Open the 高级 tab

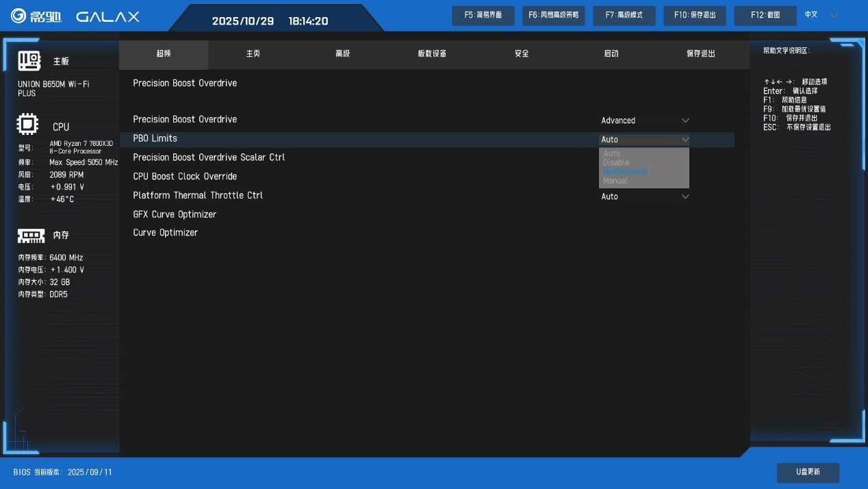(x=342, y=53)
